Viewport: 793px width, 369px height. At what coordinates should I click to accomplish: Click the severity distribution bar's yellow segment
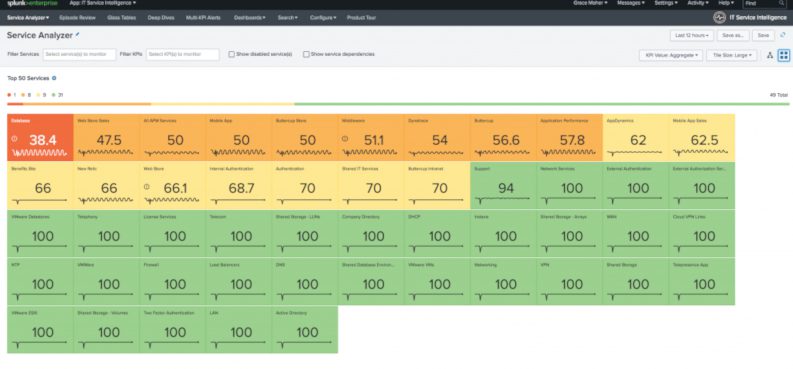(x=223, y=104)
